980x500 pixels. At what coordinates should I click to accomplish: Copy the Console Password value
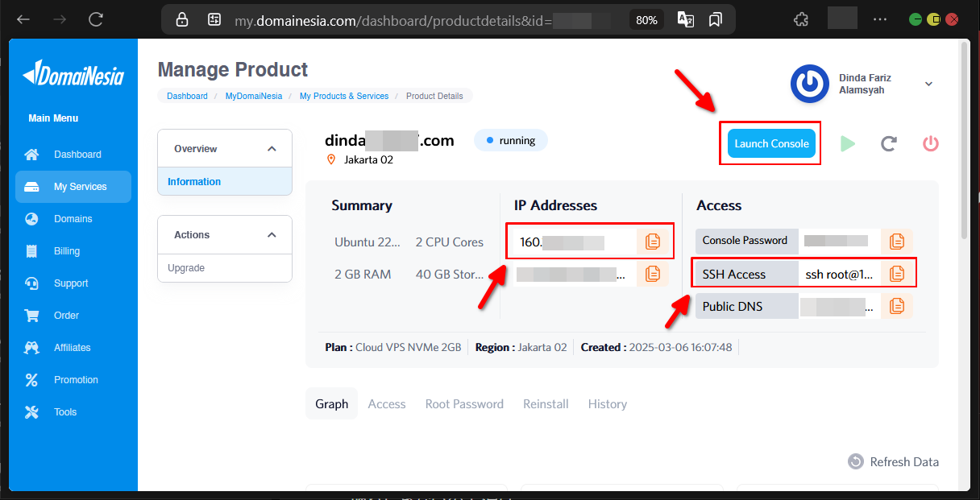pos(897,241)
